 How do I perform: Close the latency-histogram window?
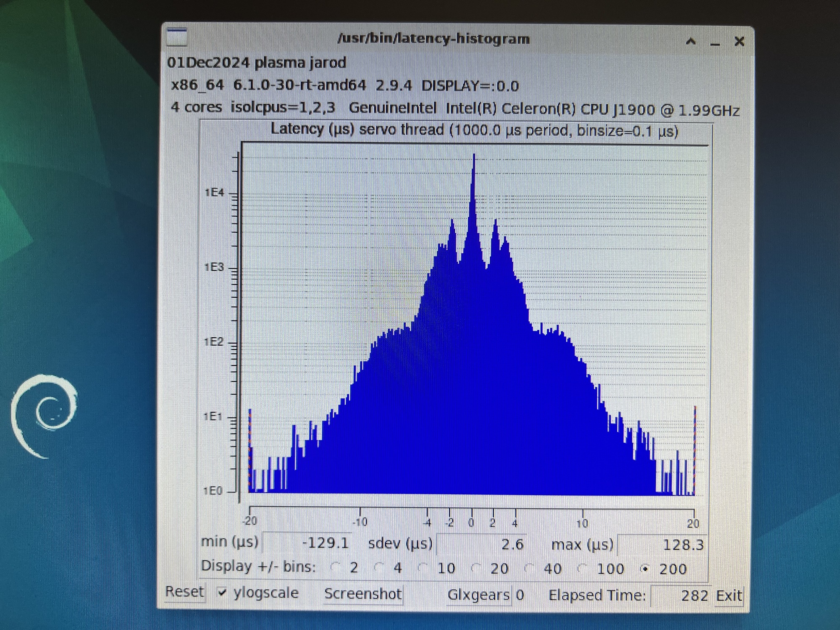tap(739, 41)
